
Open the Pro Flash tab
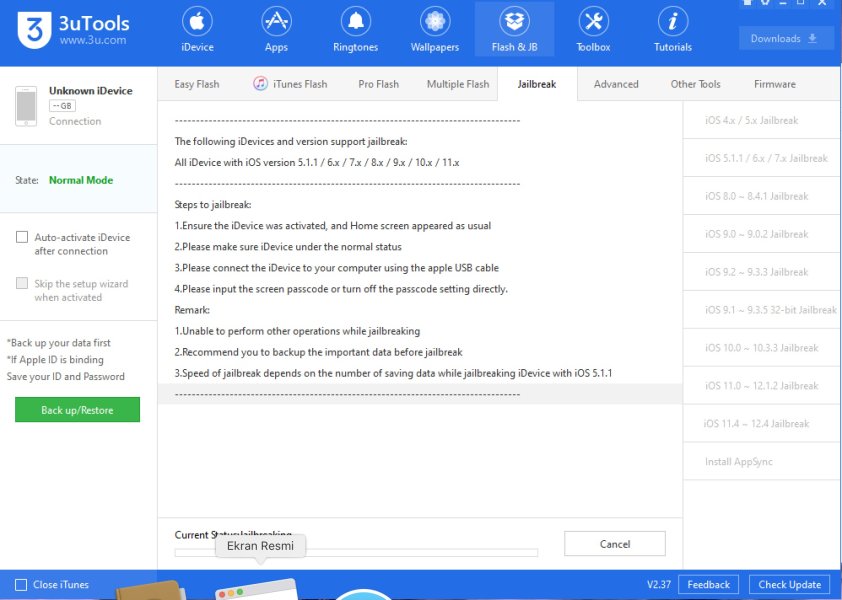[378, 84]
